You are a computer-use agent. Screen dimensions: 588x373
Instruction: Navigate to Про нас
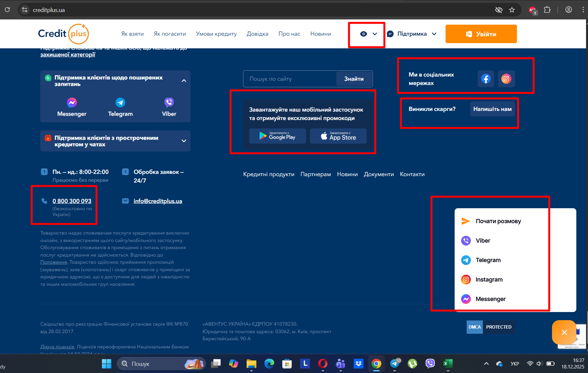[x=289, y=34]
